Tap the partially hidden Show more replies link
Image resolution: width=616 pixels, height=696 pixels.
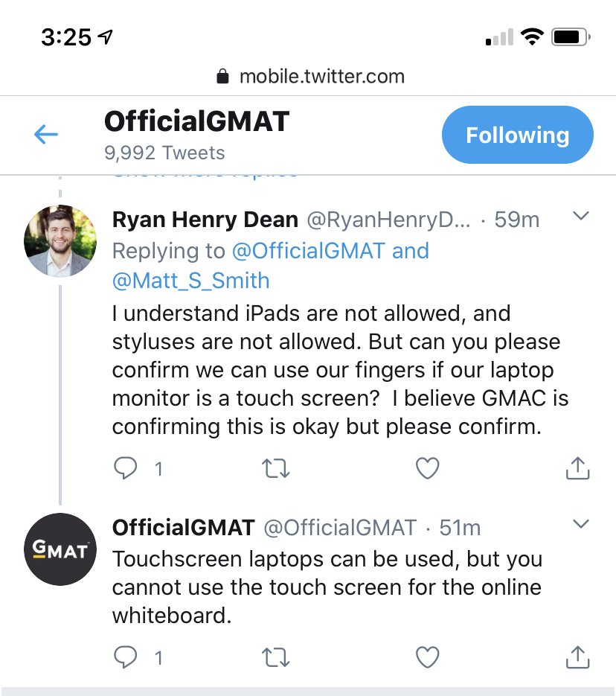[x=205, y=174]
